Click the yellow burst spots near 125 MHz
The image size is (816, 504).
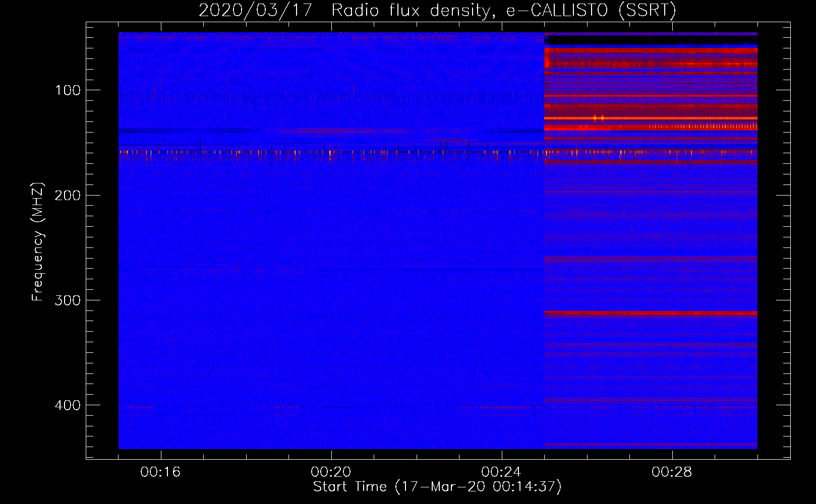tap(599, 118)
